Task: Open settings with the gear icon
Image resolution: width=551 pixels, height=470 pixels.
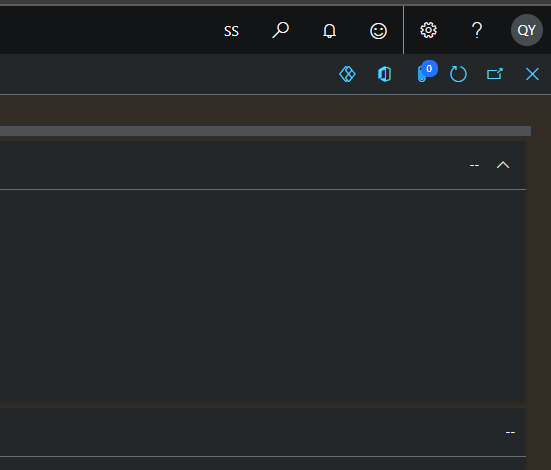Action: point(428,30)
